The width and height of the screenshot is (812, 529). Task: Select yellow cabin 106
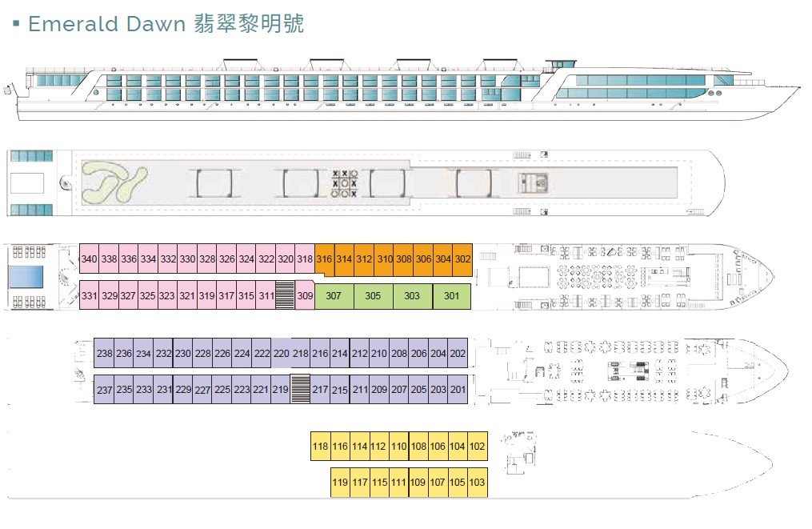coord(438,446)
